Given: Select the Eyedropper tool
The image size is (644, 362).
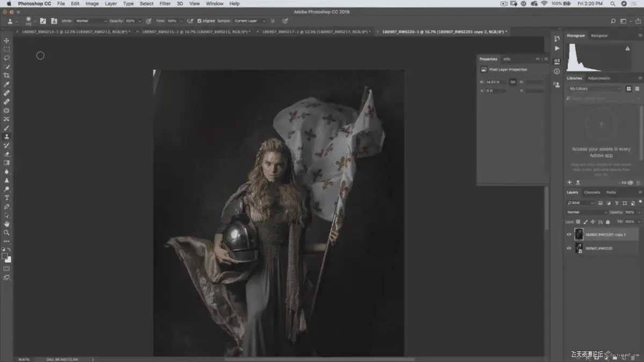Looking at the screenshot, I should click(x=6, y=84).
